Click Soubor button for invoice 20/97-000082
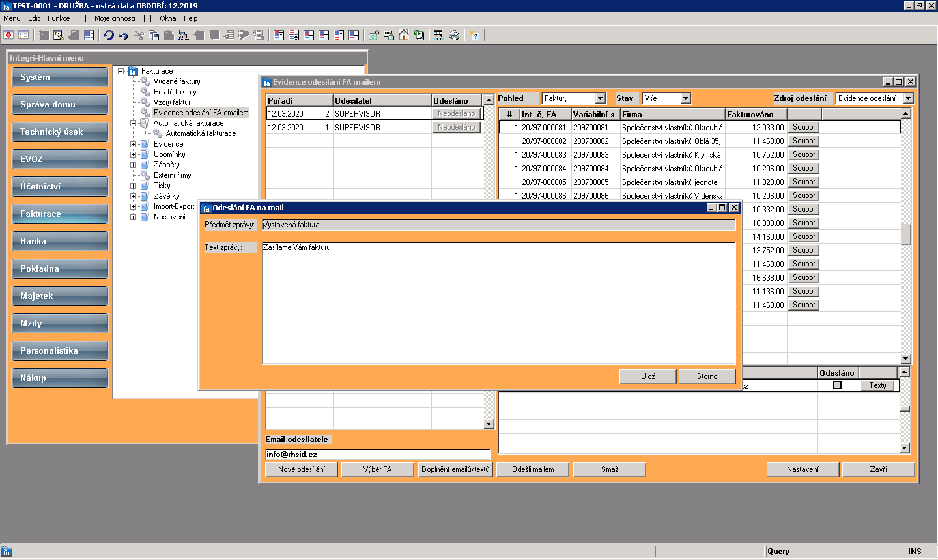This screenshot has width=938, height=560. click(x=804, y=141)
